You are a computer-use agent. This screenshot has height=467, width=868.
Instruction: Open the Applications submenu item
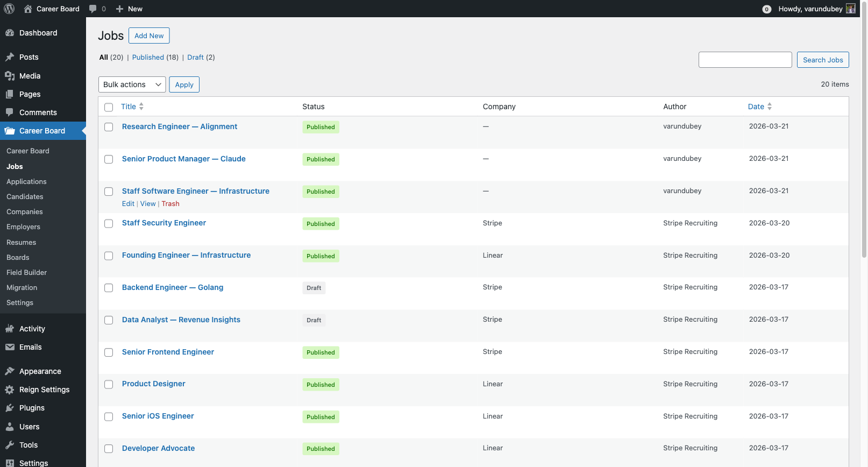click(26, 182)
